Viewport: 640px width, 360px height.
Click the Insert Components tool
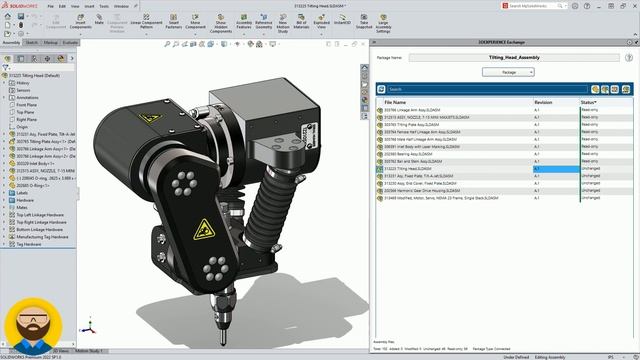click(80, 21)
